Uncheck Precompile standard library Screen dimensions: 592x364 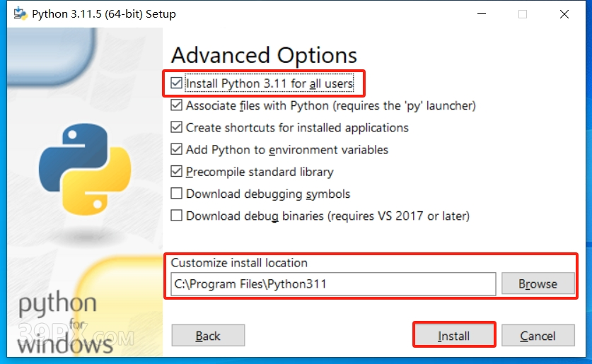point(176,171)
